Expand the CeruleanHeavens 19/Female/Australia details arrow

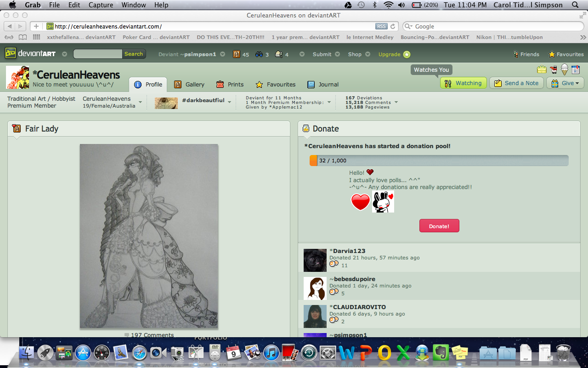tap(141, 103)
